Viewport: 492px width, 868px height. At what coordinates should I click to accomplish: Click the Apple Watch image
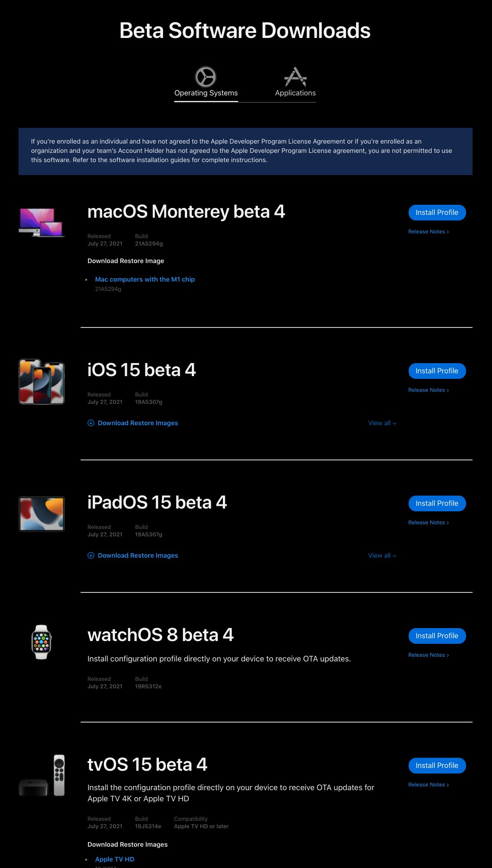(41, 642)
